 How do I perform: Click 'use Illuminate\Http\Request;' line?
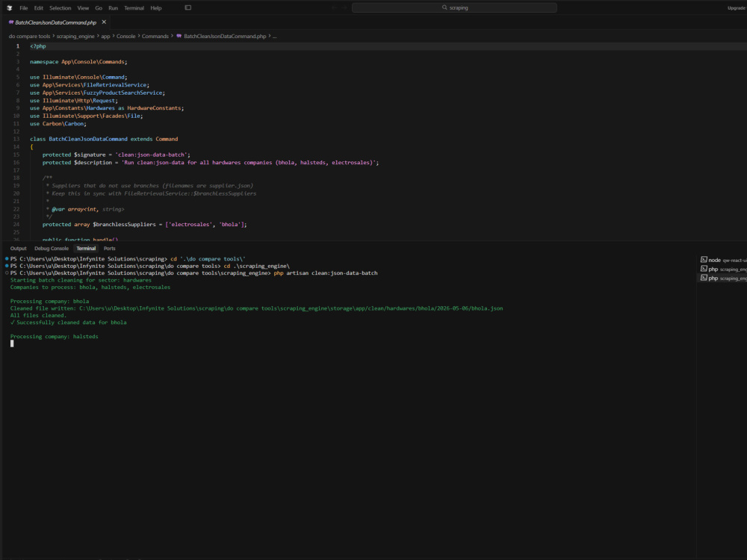74,101
